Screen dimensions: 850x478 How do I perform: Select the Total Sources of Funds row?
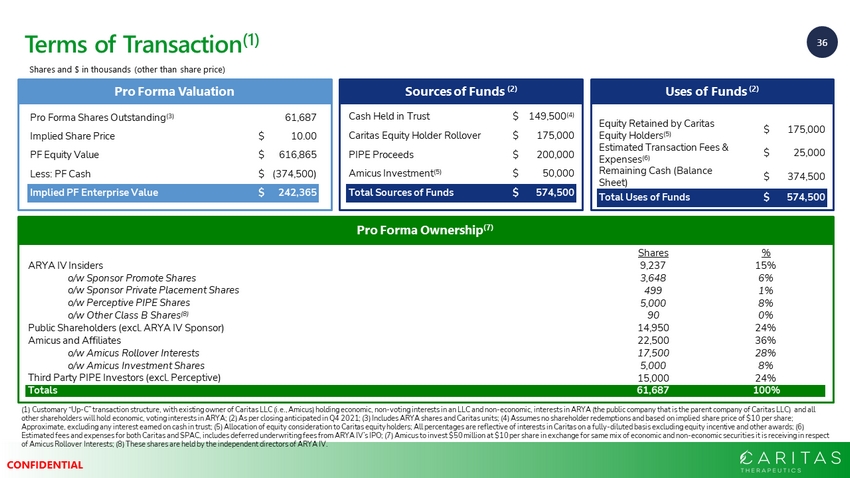[458, 192]
